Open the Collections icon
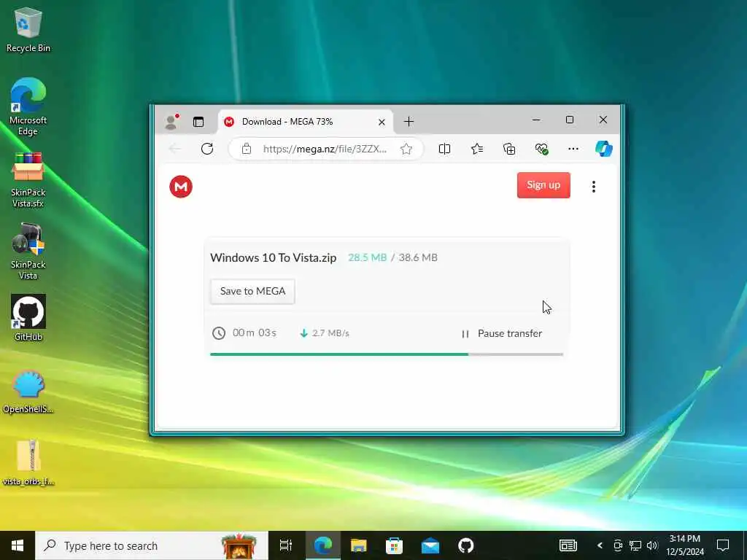 coord(509,149)
